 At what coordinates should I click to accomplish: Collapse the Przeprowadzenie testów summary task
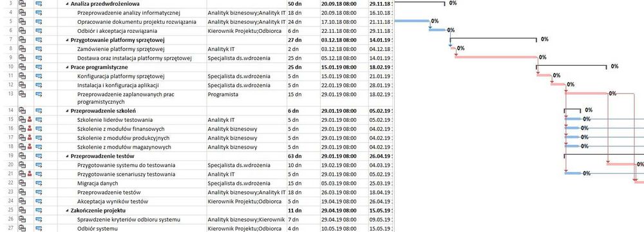tap(68, 157)
